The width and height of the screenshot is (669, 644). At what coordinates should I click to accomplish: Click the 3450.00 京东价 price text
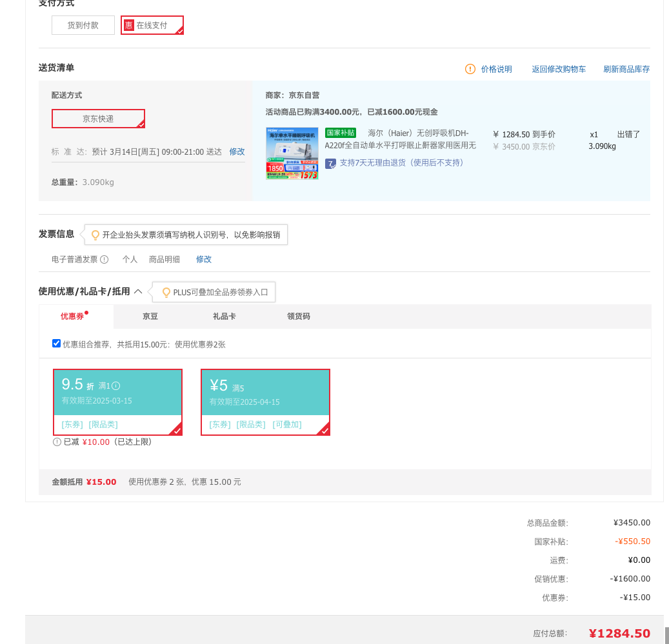(x=524, y=146)
